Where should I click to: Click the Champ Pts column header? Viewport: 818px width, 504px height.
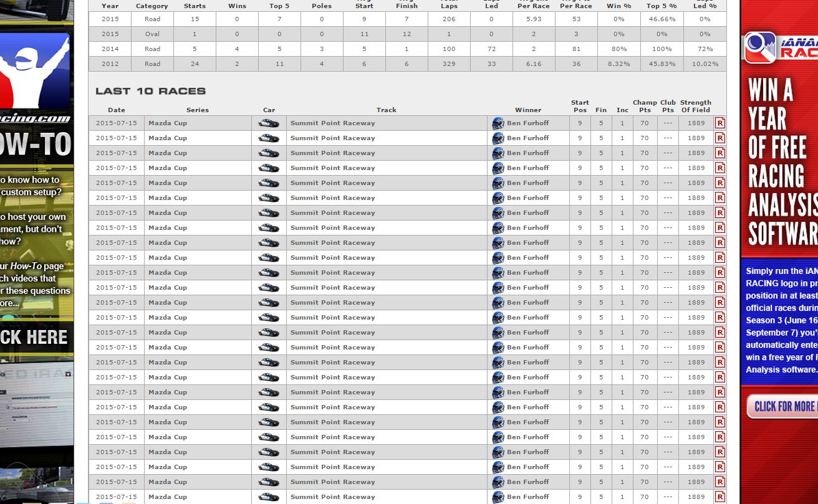click(x=645, y=106)
